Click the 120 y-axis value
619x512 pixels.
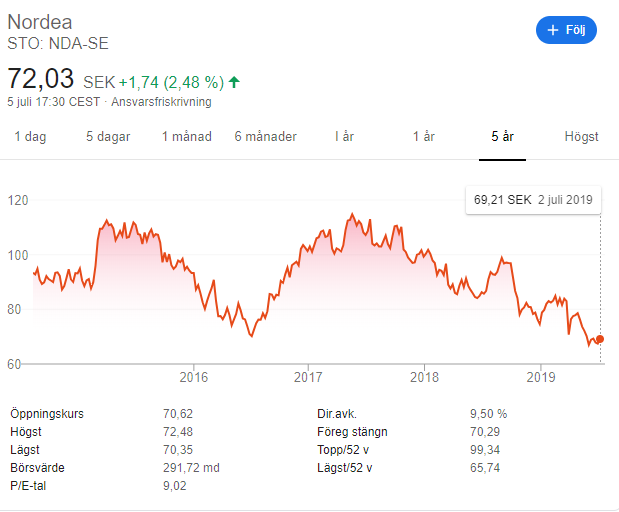(18, 201)
